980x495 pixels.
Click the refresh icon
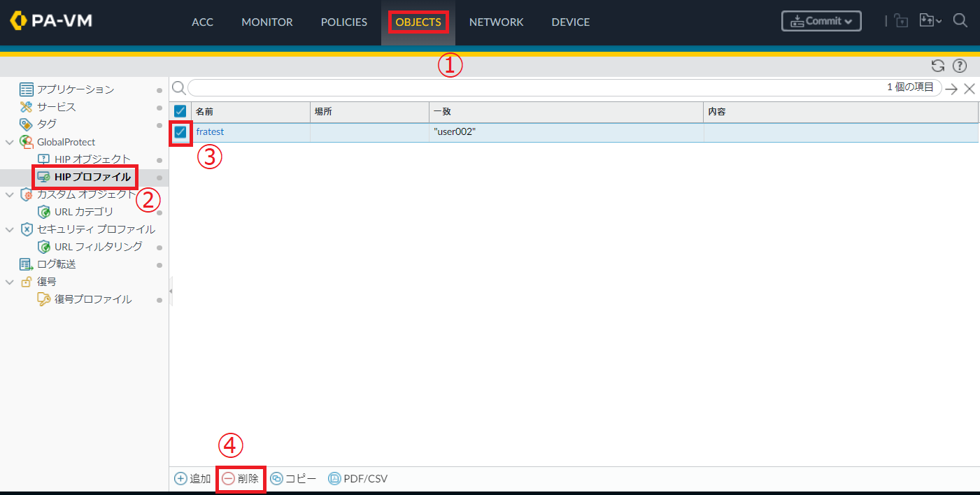(x=938, y=66)
